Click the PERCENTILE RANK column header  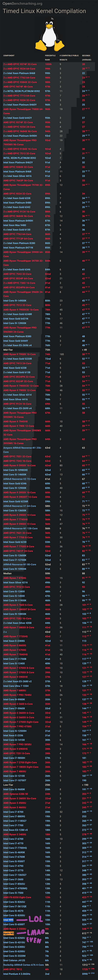pyautogui.click(x=50, y=57)
